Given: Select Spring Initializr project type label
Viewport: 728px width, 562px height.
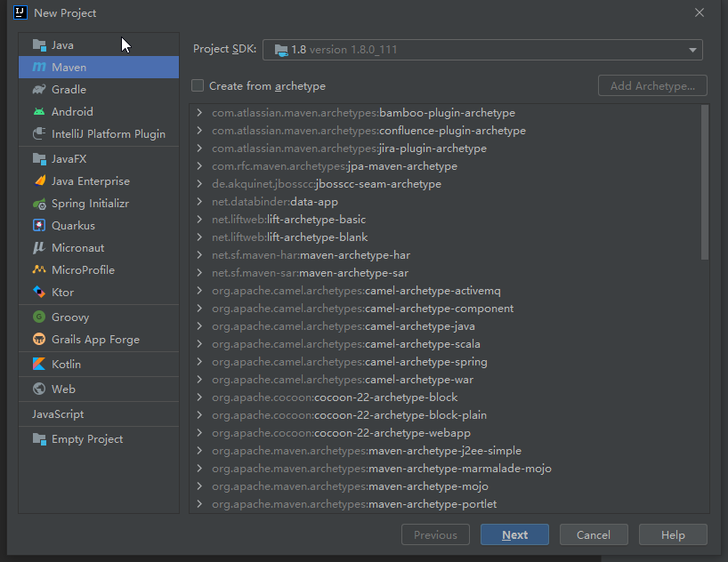Looking at the screenshot, I should click(x=90, y=204).
